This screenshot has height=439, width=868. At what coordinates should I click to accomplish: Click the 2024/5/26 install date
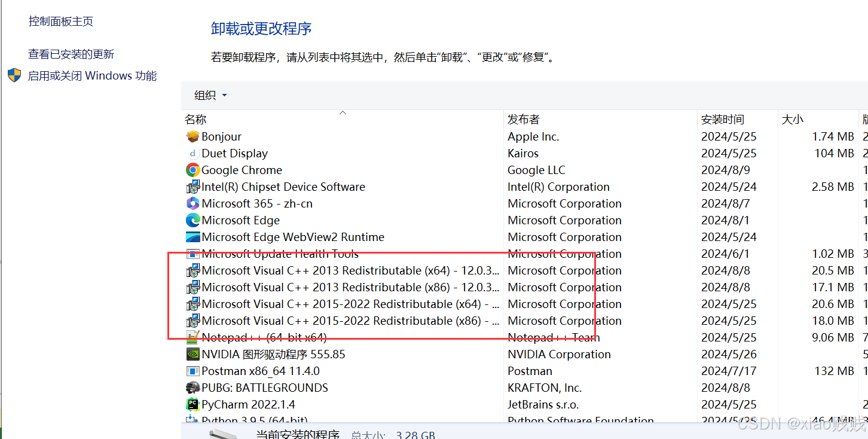[729, 355]
